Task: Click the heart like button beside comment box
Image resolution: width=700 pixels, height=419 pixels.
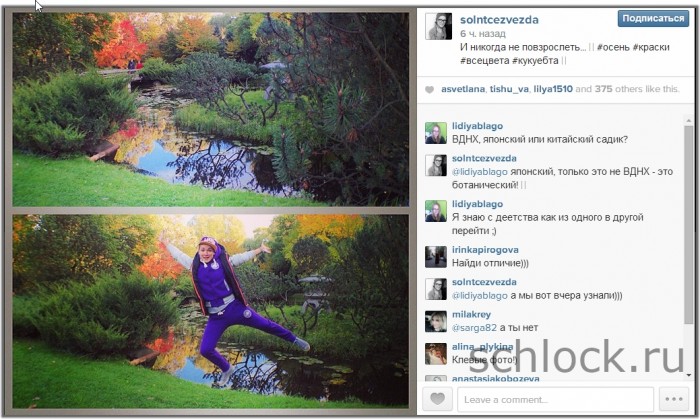Action: coord(438,398)
